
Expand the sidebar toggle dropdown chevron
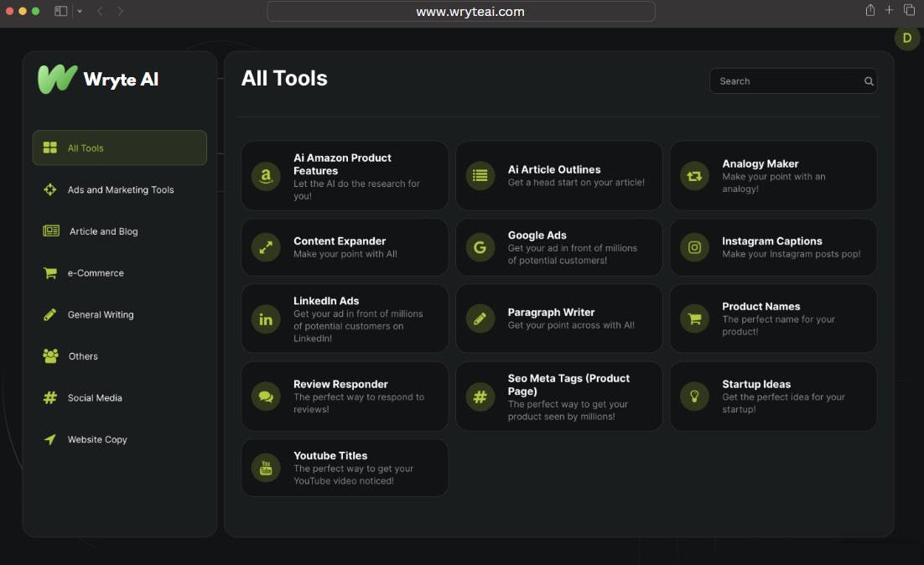(x=80, y=11)
